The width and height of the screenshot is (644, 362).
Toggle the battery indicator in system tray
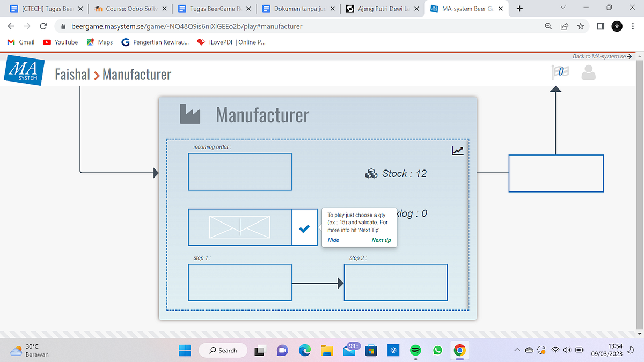click(579, 349)
